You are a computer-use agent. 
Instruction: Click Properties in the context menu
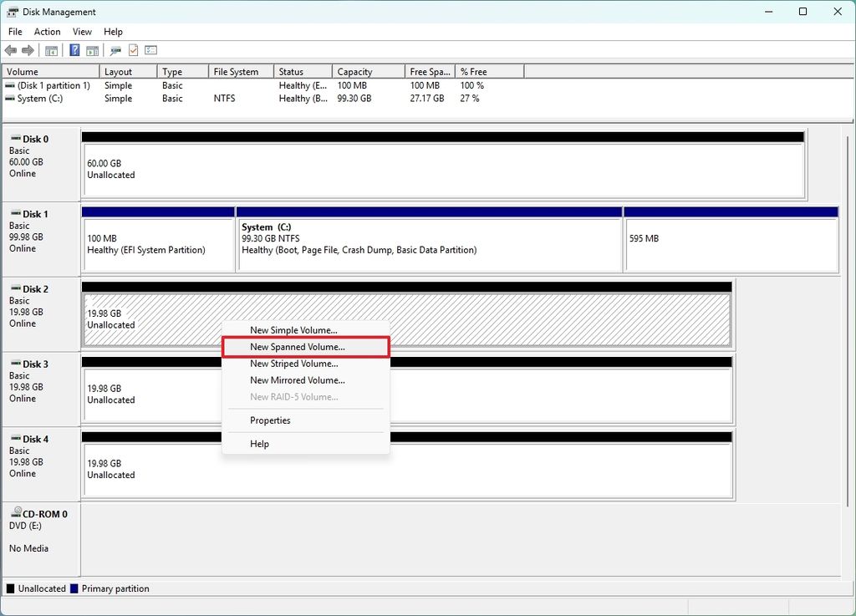point(270,420)
